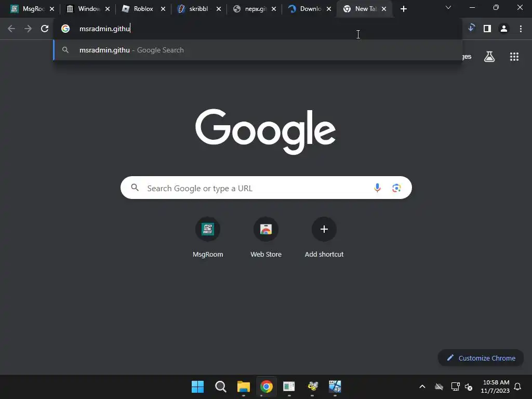The height and width of the screenshot is (399, 532).
Task: Click the muted volume tray icon
Action: point(469,387)
